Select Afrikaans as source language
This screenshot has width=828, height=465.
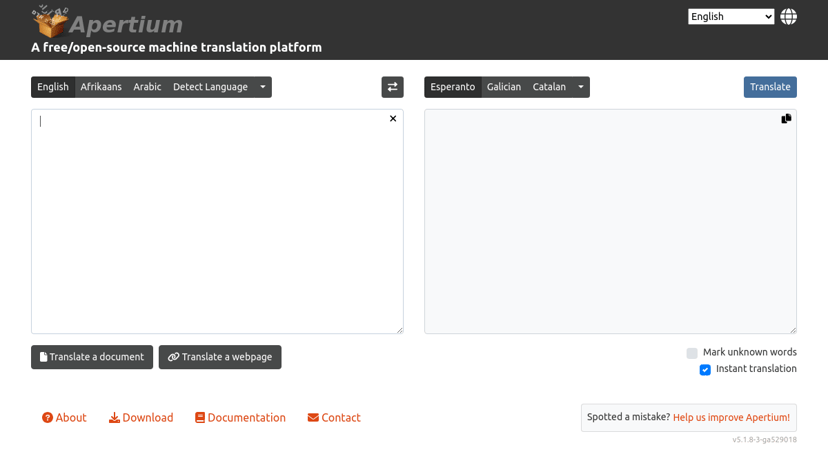[101, 87]
